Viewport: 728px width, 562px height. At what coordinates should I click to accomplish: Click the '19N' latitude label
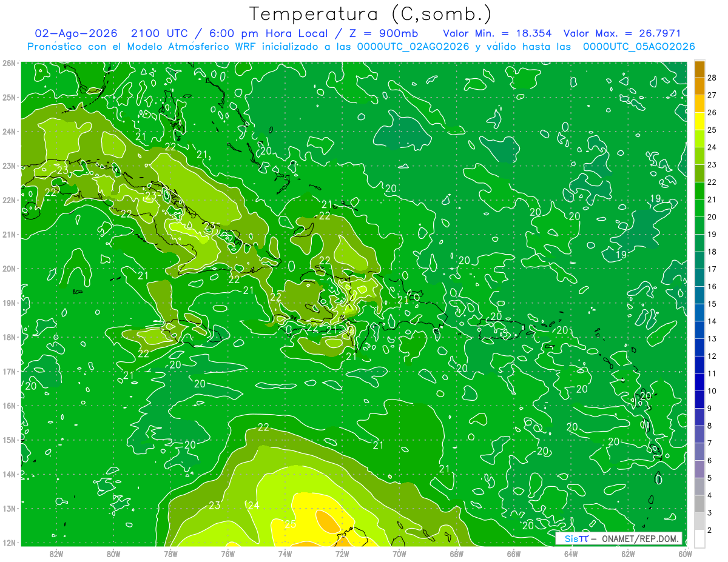[x=9, y=303]
